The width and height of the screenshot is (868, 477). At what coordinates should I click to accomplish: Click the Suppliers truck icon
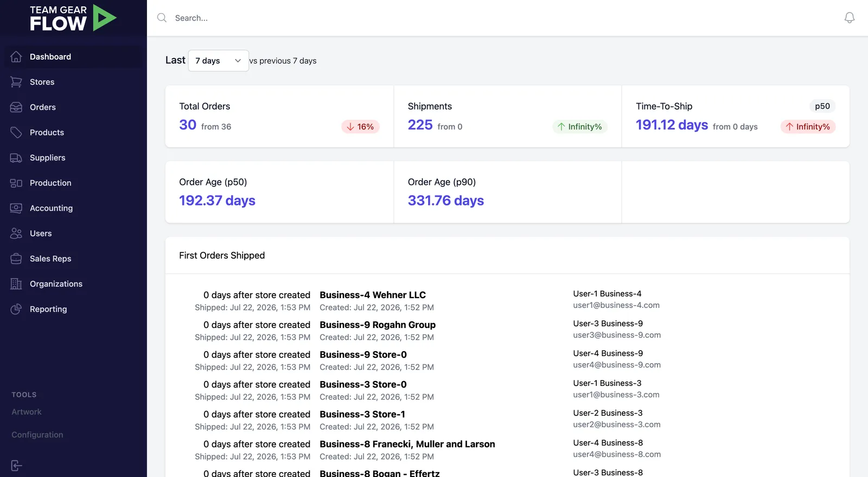(16, 158)
